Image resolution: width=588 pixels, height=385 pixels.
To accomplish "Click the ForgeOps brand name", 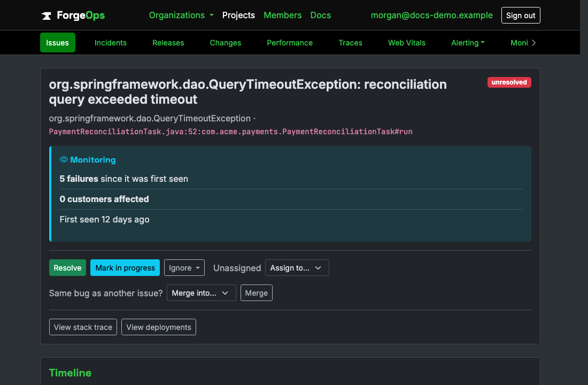I will tap(81, 16).
